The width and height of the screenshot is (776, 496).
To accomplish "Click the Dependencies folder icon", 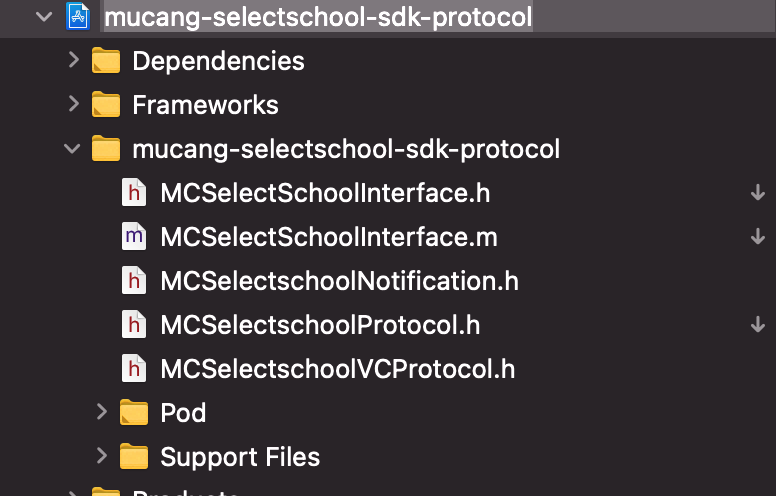I will (x=106, y=60).
